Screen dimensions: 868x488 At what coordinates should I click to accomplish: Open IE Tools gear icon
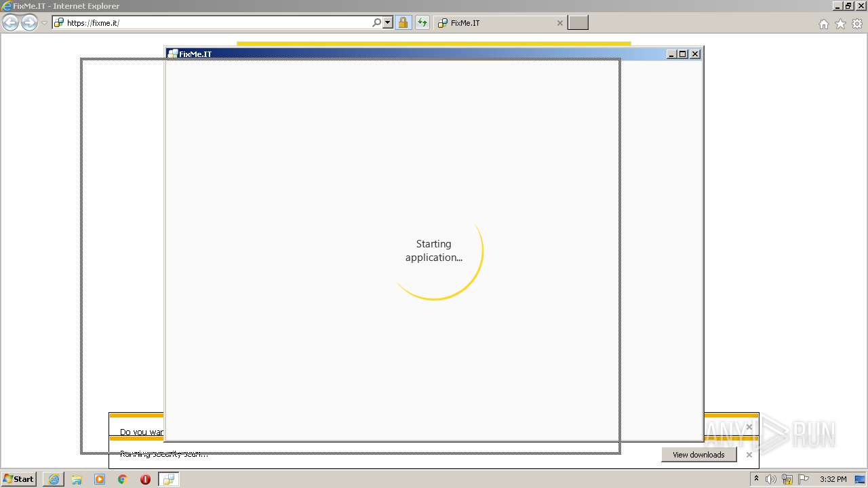coord(857,24)
